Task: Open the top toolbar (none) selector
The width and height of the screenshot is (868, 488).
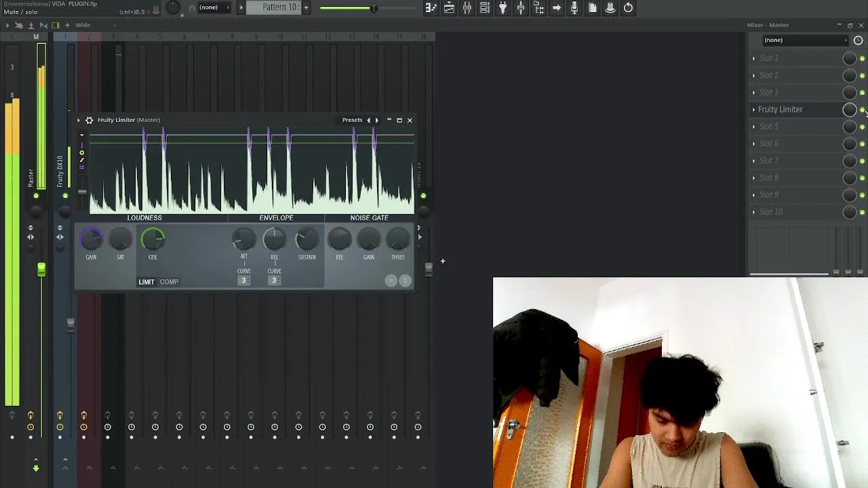Action: pyautogui.click(x=213, y=7)
